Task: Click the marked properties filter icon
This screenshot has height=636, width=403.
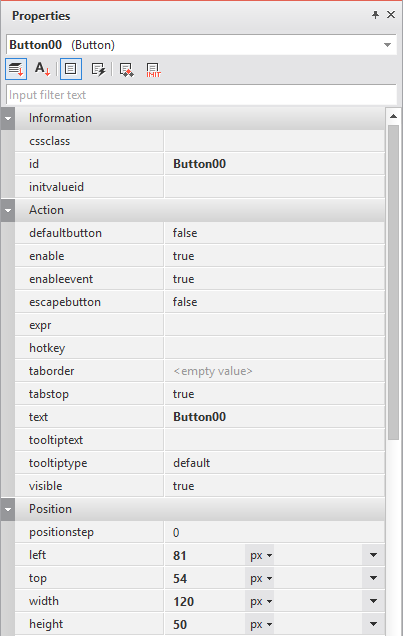Action: click(126, 69)
